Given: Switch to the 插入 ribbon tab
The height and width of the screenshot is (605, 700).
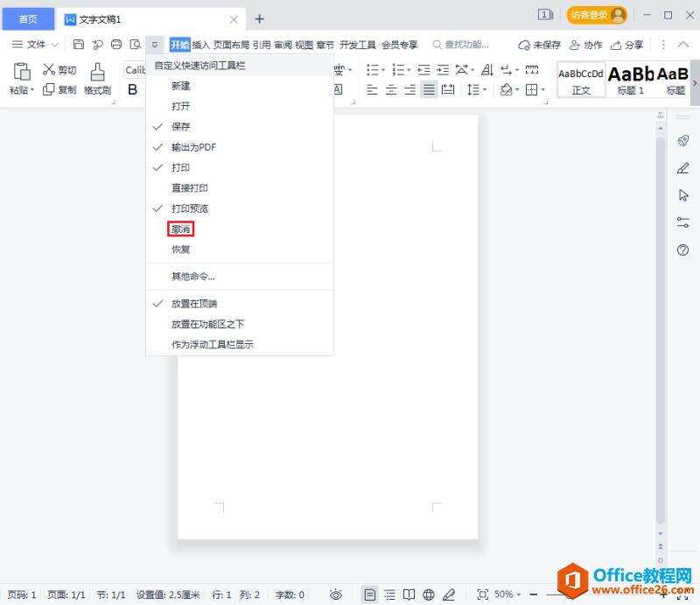Looking at the screenshot, I should (x=201, y=45).
